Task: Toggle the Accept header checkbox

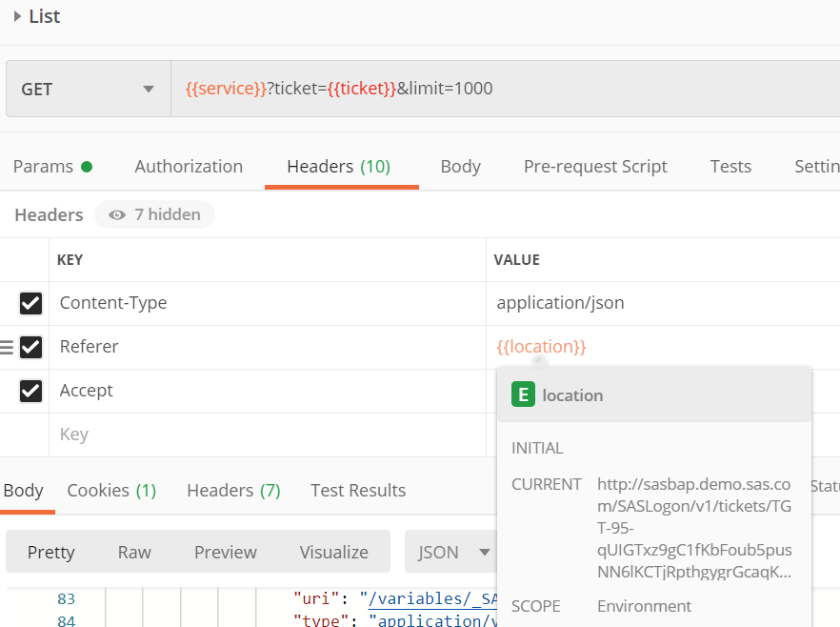Action: click(x=30, y=391)
